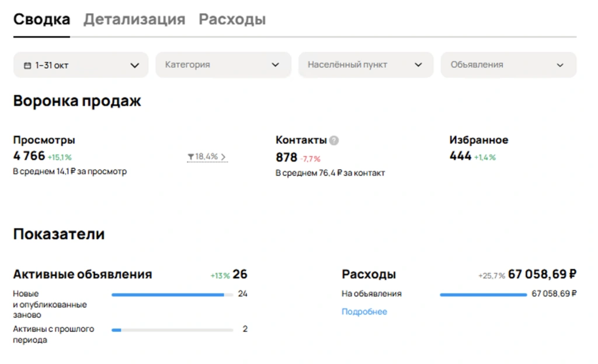Click the Просмотры value 4 766

coord(29,156)
